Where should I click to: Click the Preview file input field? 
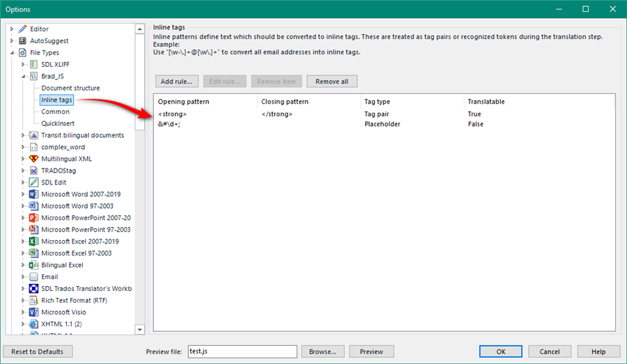pos(242,351)
